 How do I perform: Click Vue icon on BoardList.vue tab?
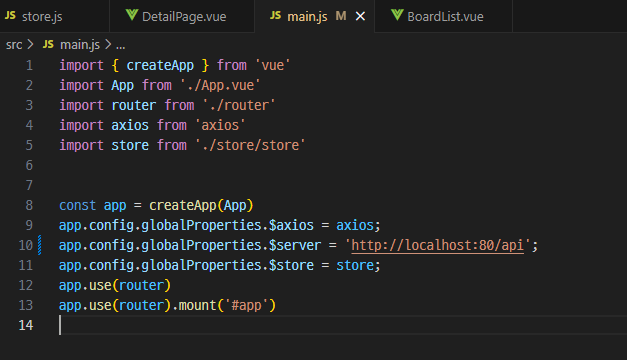click(x=397, y=15)
